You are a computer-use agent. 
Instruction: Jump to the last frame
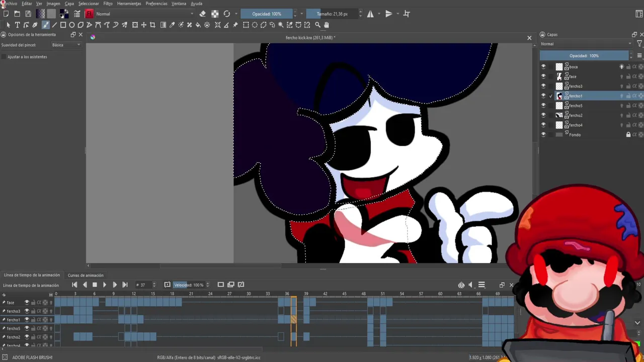point(125,285)
